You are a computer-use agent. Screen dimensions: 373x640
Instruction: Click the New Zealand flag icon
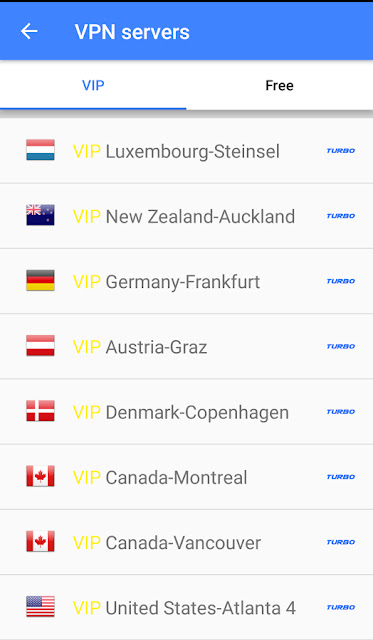pyautogui.click(x=40, y=216)
